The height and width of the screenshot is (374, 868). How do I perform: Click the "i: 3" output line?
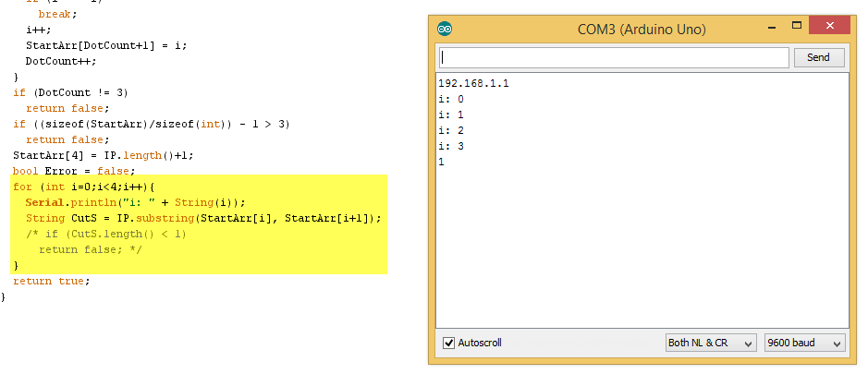pyautogui.click(x=451, y=146)
